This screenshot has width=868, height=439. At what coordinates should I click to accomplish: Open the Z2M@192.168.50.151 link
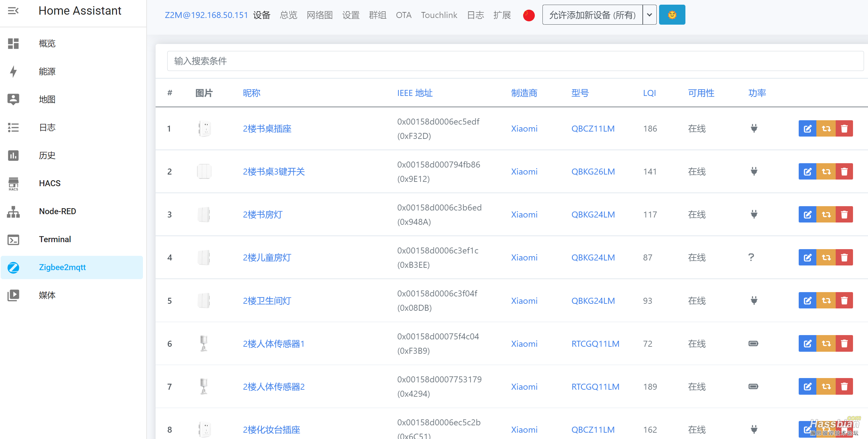pos(206,15)
